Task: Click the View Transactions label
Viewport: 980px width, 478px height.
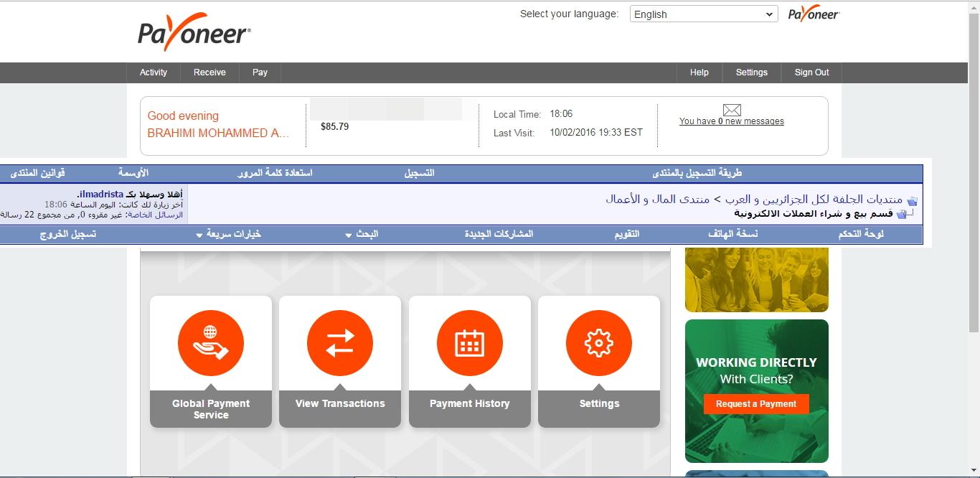Action: [x=340, y=403]
